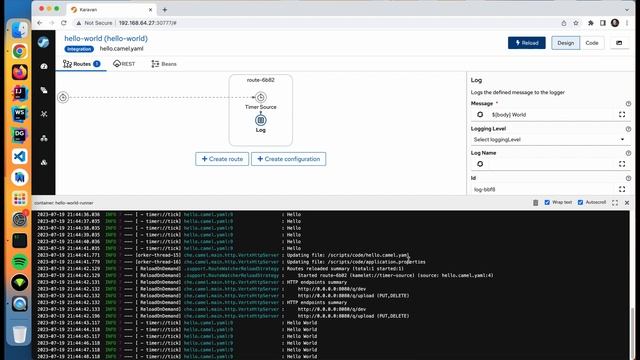
Task: Show help for Logging Level property
Action: [x=628, y=129]
